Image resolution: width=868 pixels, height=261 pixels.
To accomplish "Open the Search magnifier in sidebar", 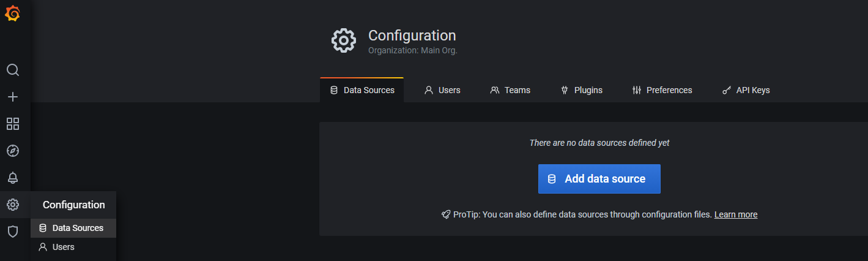I will 13,70.
